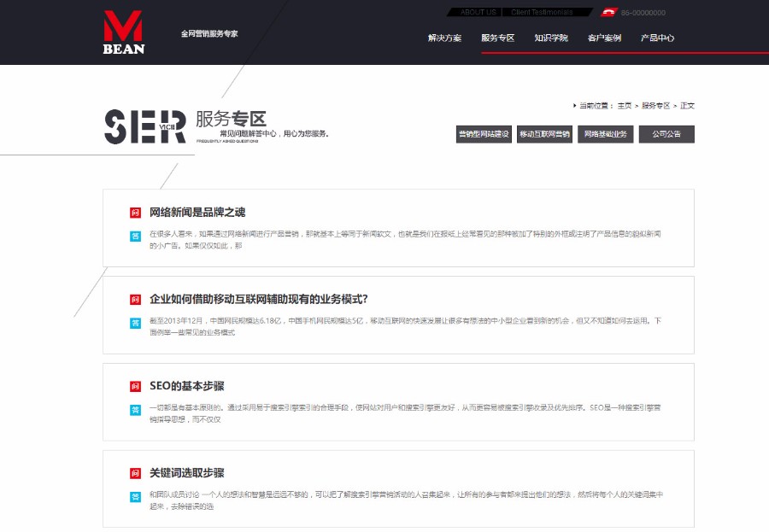Click the red 问 icon beside 关键词选取步骤
The image size is (769, 532).
tap(135, 473)
